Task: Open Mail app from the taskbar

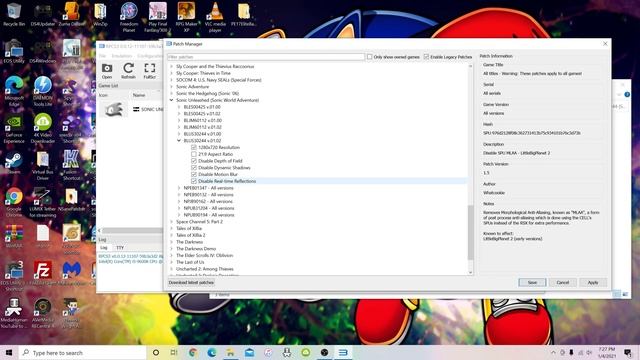Action: pos(249,352)
